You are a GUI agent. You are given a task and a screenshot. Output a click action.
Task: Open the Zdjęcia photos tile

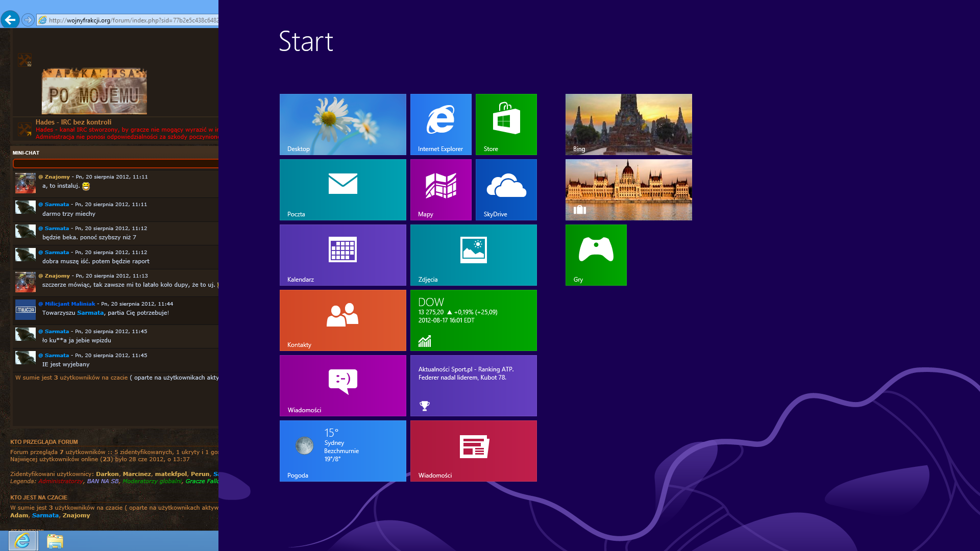click(x=473, y=255)
